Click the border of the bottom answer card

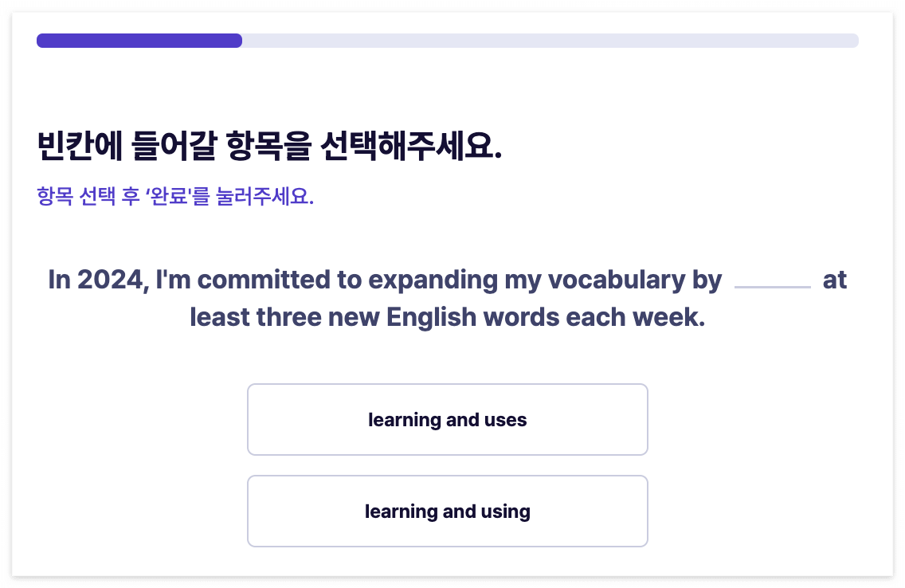(448, 476)
